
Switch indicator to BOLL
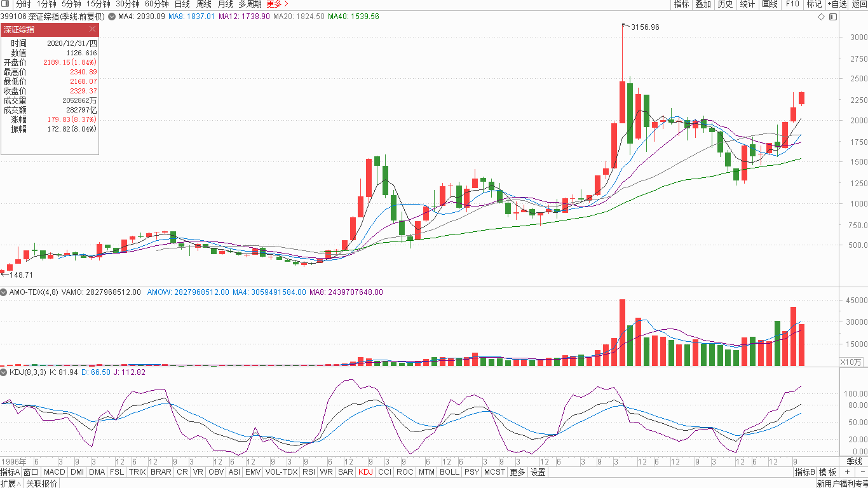[x=449, y=472]
